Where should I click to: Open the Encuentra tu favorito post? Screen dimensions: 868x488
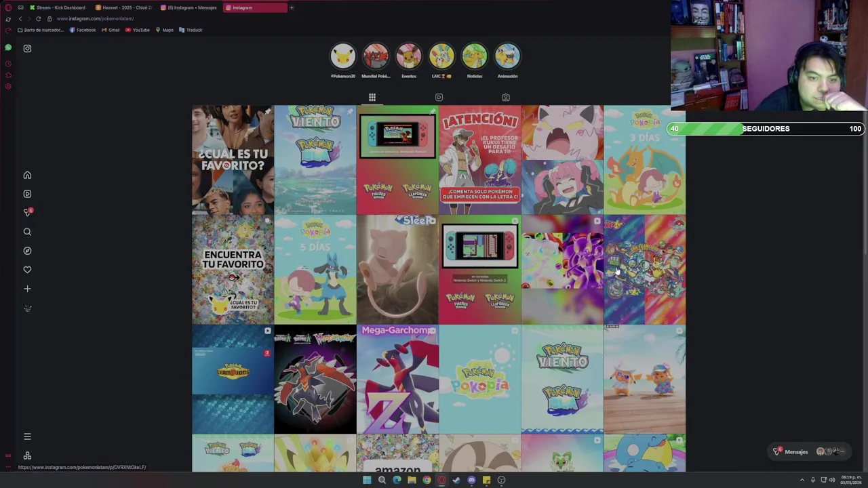click(x=233, y=270)
